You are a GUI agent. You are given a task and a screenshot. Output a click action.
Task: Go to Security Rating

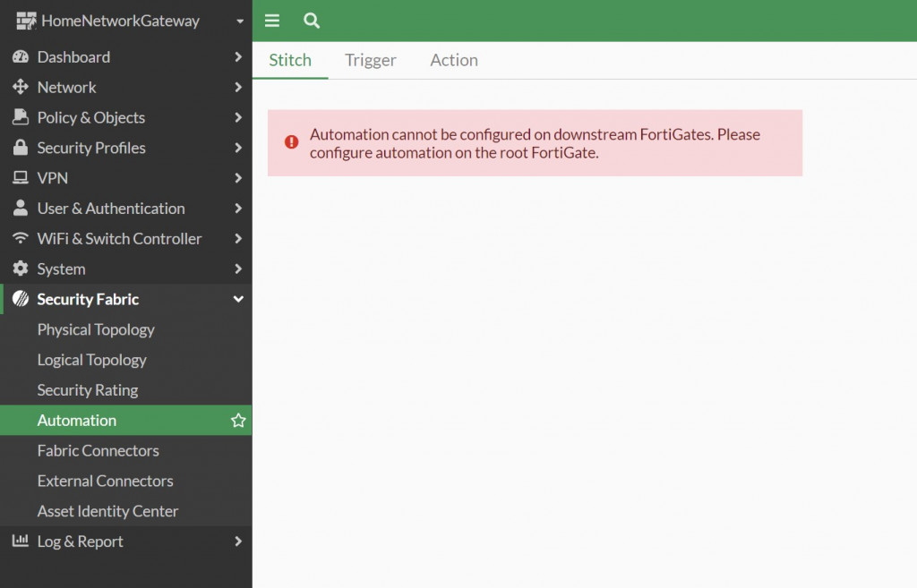click(125, 390)
